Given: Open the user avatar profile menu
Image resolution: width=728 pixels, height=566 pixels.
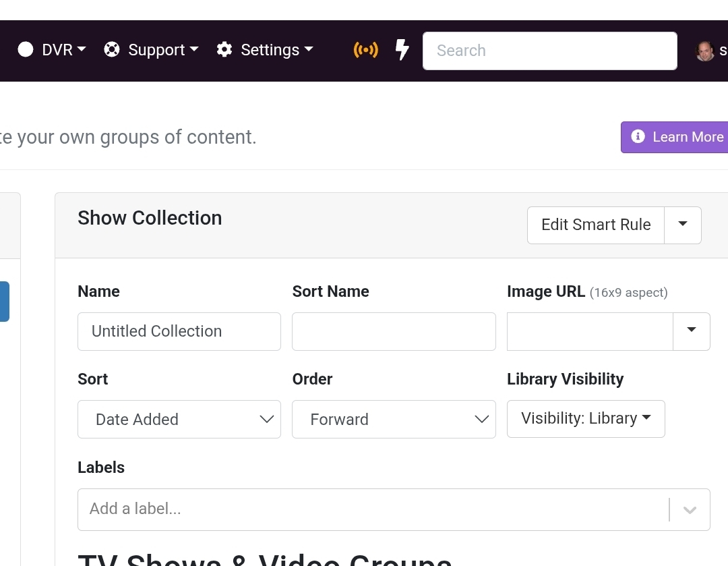Looking at the screenshot, I should click(705, 51).
